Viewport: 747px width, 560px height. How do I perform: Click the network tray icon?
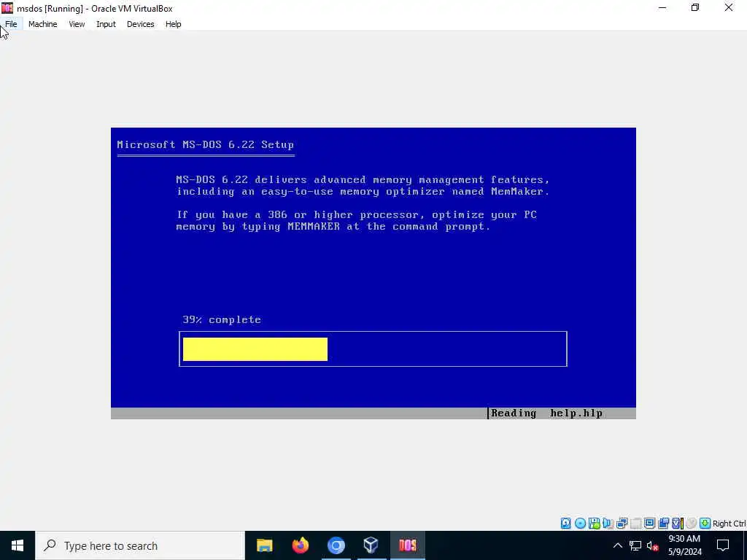(635, 545)
